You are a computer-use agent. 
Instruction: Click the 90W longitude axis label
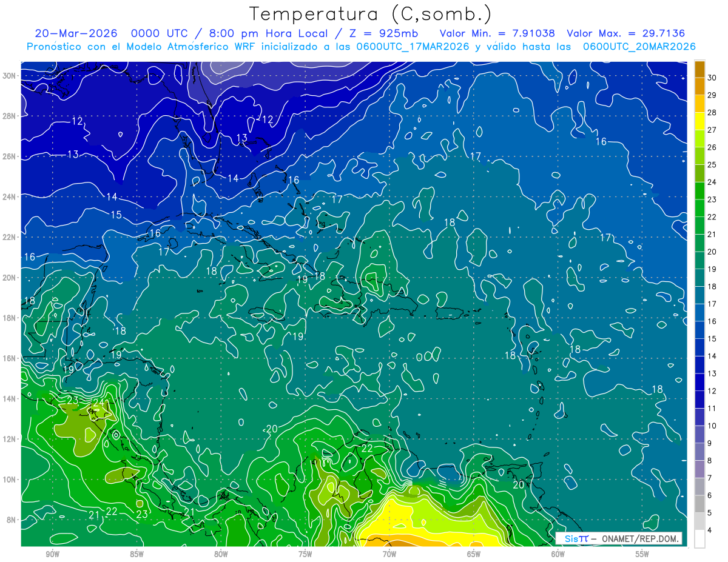tap(52, 554)
